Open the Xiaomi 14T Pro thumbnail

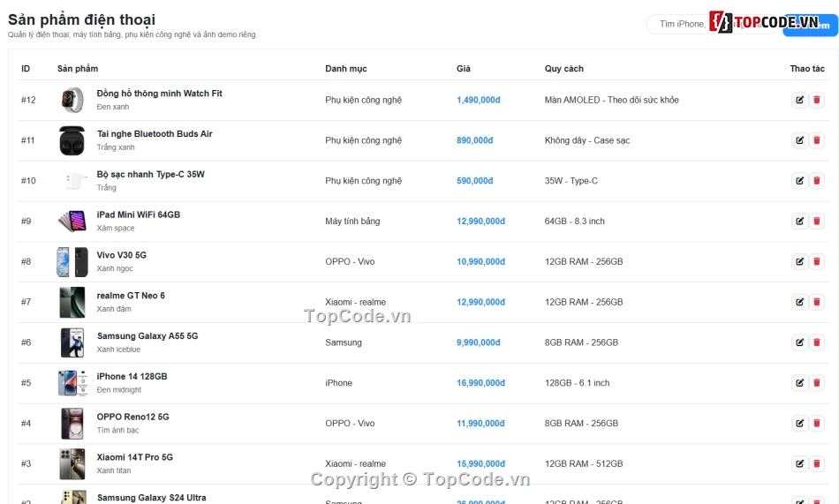[x=72, y=463]
